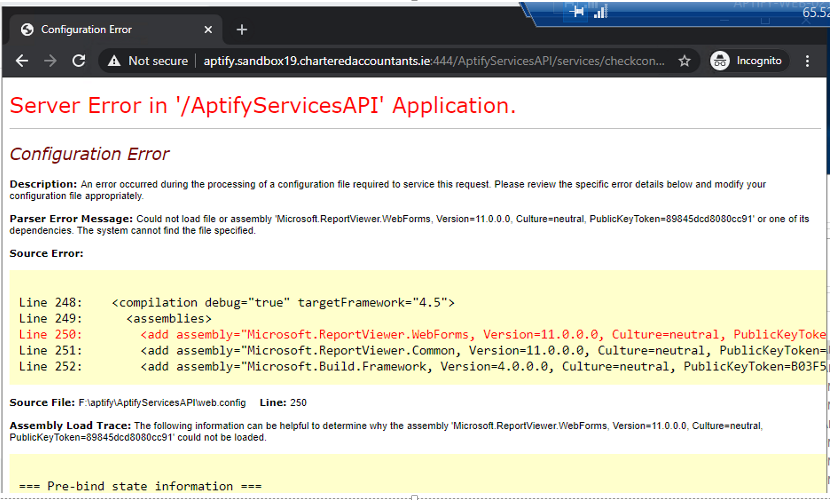Click the Server Error heading text
This screenshot has height=500, width=830.
pos(263,105)
